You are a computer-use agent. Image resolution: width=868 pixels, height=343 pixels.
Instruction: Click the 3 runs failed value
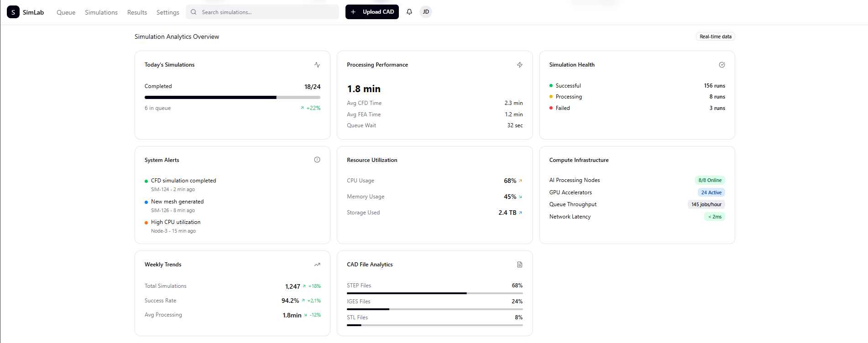pyautogui.click(x=717, y=108)
